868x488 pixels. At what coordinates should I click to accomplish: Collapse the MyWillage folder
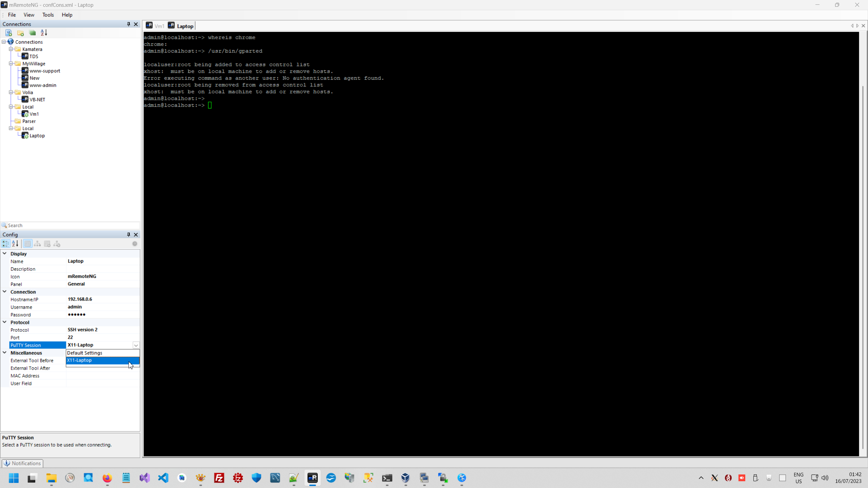coord(11,63)
